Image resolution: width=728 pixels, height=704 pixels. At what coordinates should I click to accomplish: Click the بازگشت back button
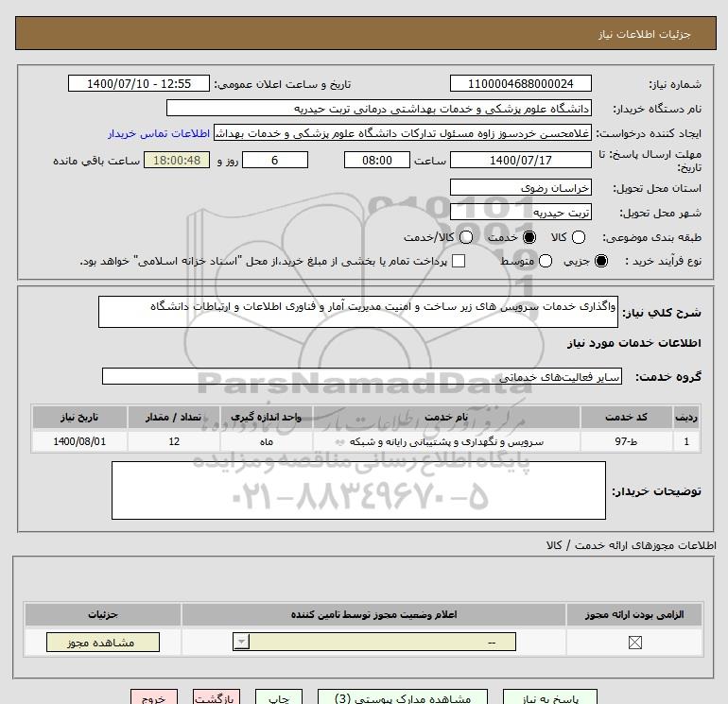[x=217, y=697]
